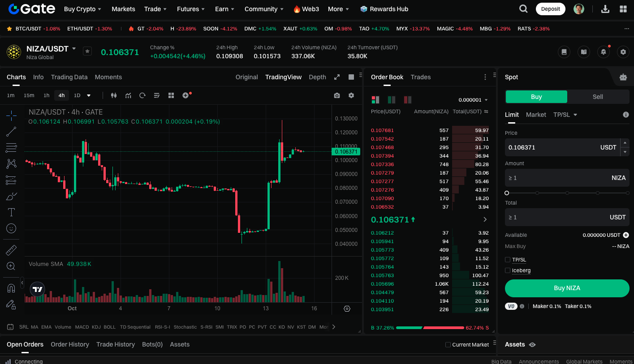Click the Buy NIZA button
This screenshot has height=364, width=634.
[567, 288]
